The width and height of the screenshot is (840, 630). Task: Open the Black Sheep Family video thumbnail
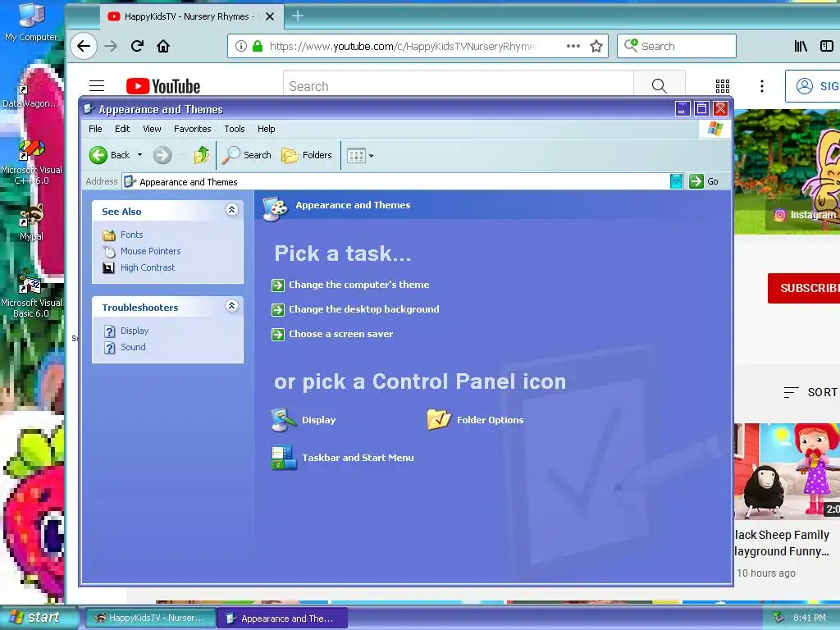coord(787,472)
